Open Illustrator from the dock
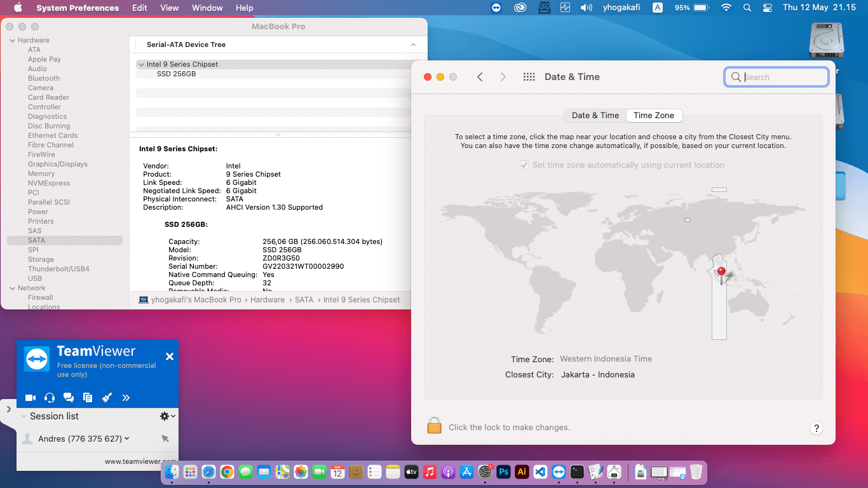Viewport: 868px width, 488px height. 522,471
